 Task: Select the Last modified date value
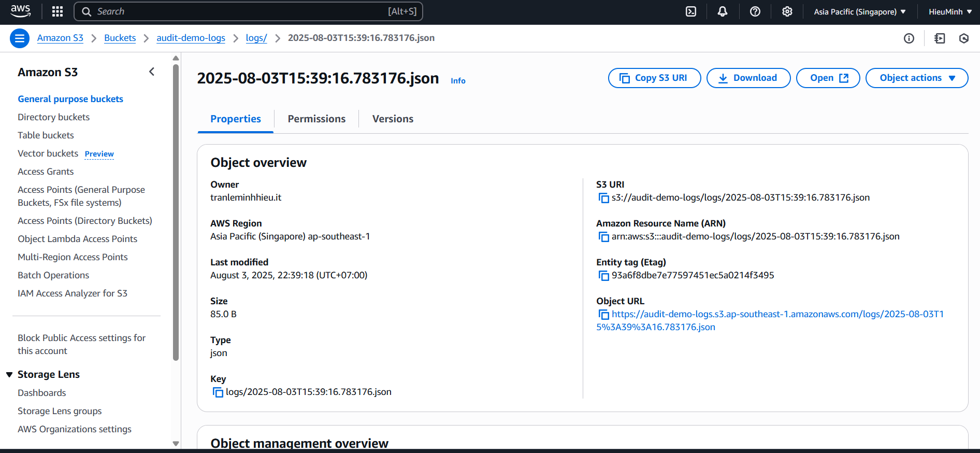coord(289,275)
